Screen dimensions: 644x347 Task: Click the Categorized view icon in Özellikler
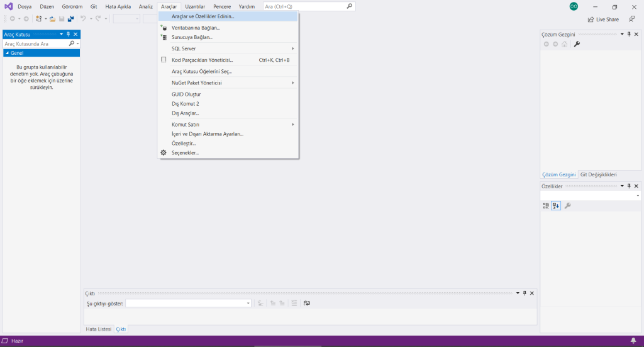click(546, 206)
